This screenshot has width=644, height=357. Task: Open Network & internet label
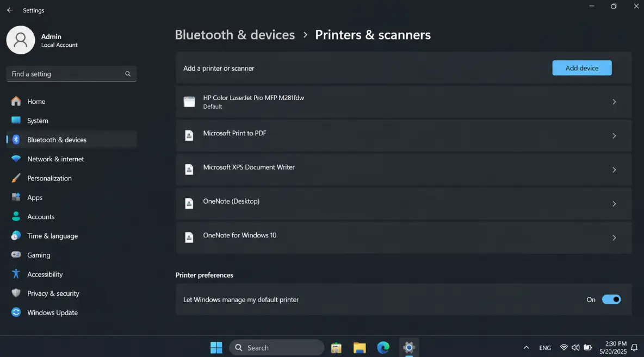(55, 159)
